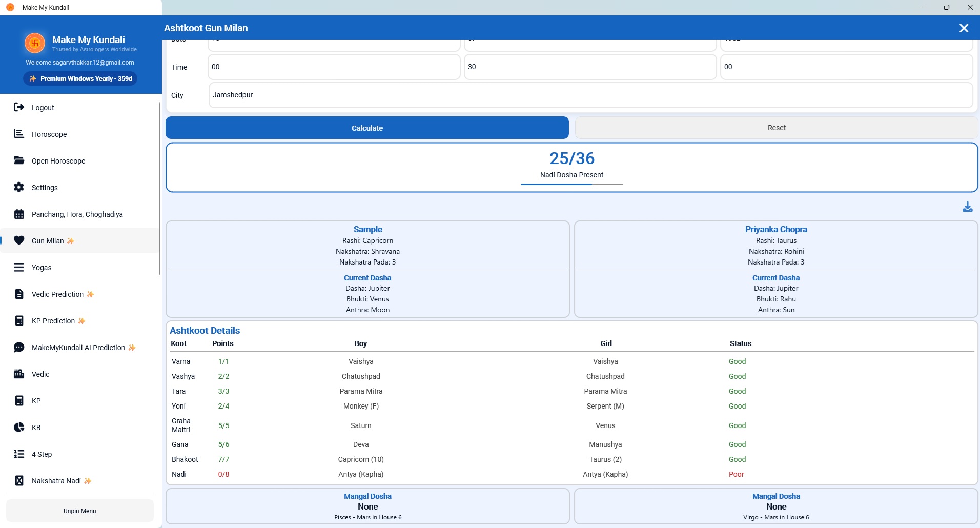Click the Horoscope chart icon
Screen dimensions: 980x528
(19, 134)
